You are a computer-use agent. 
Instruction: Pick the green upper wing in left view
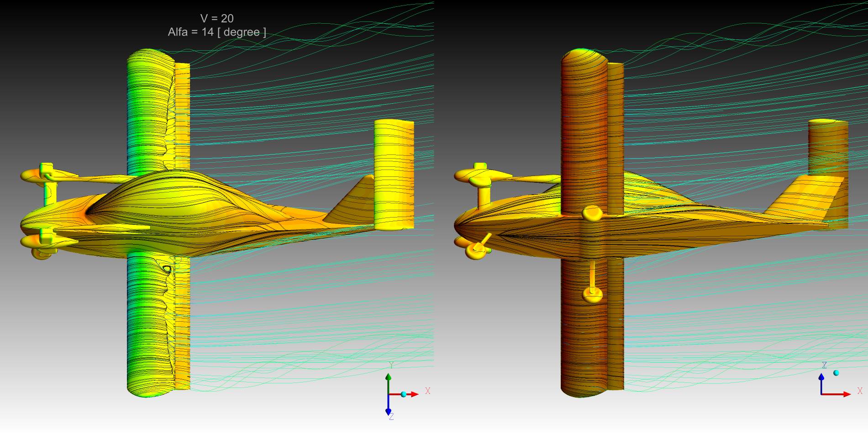pyautogui.click(x=150, y=110)
